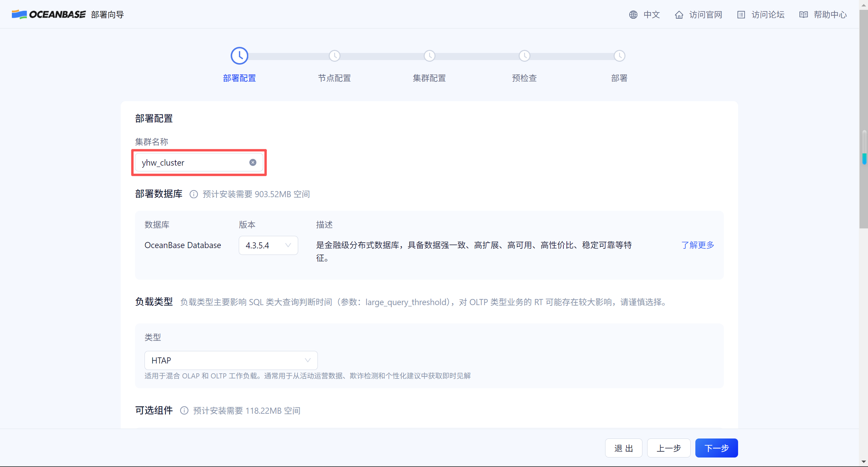Viewport: 868px width, 467px height.
Task: Open the 中文 language switcher
Action: [x=651, y=15]
